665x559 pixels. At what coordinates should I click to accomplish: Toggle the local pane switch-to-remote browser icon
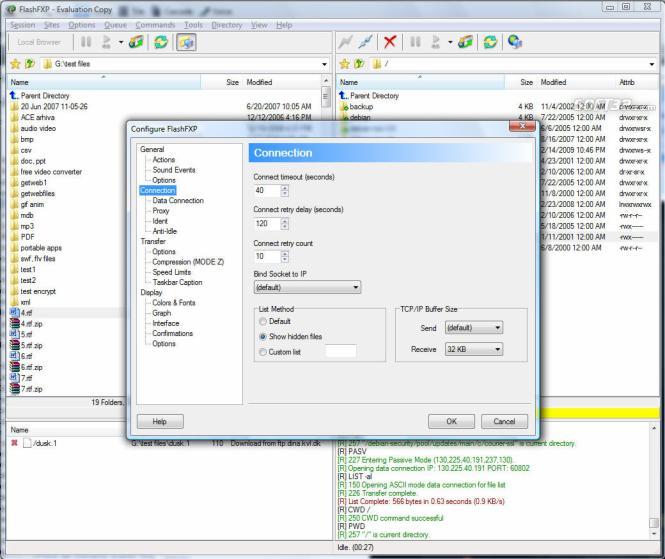(186, 42)
